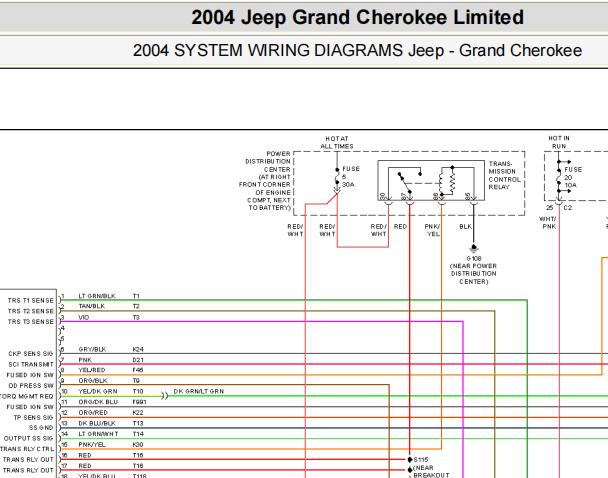Click circuit code "T9"
The height and width of the screenshot is (478, 608).
tap(136, 380)
